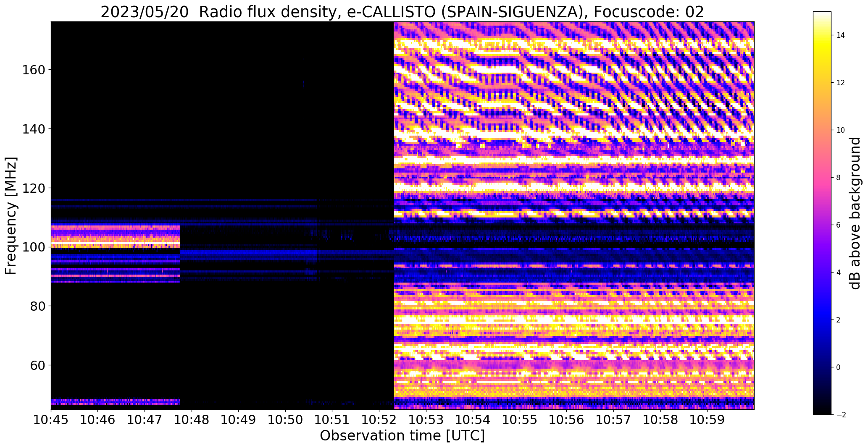Click the 60 MHz frequency tick label
This screenshot has height=448, width=868.
37,365
